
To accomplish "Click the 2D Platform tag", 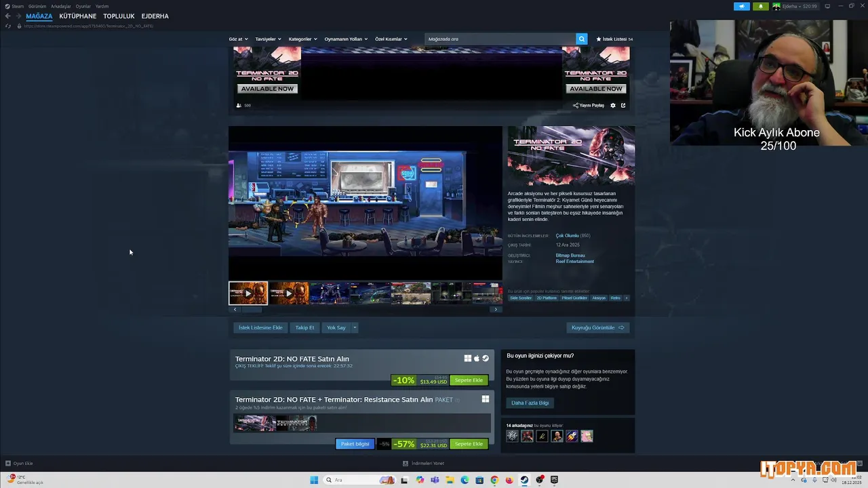I will [547, 298].
